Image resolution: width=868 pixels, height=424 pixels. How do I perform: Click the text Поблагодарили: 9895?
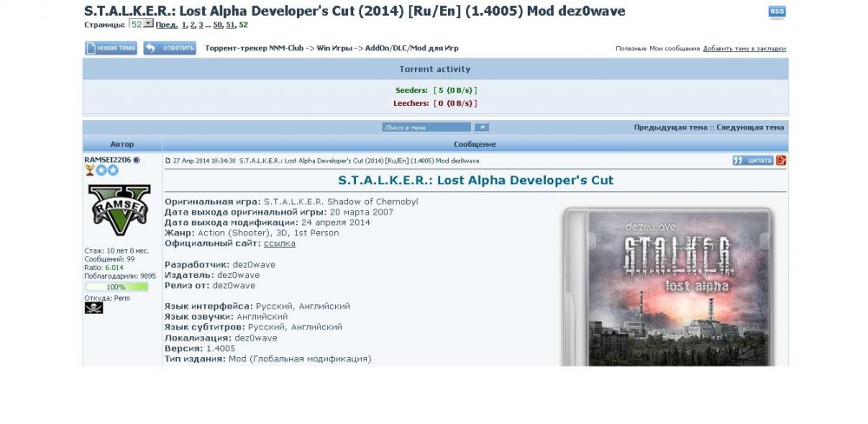tap(120, 276)
